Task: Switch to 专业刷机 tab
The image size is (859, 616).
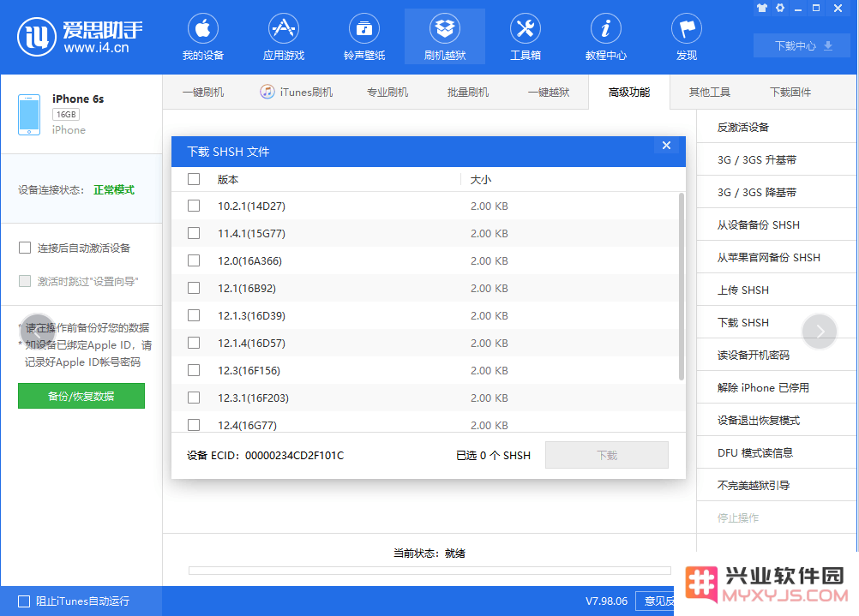Action: pyautogui.click(x=387, y=92)
